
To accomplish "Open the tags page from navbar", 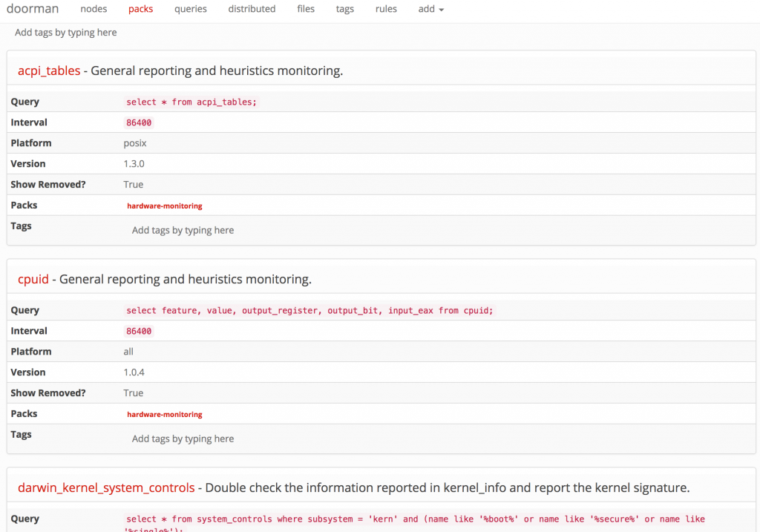I will click(x=345, y=9).
